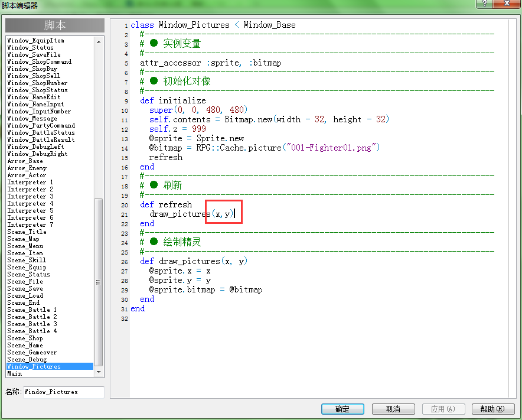Select Scene_Map script entry
The width and height of the screenshot is (522, 420).
point(23,239)
